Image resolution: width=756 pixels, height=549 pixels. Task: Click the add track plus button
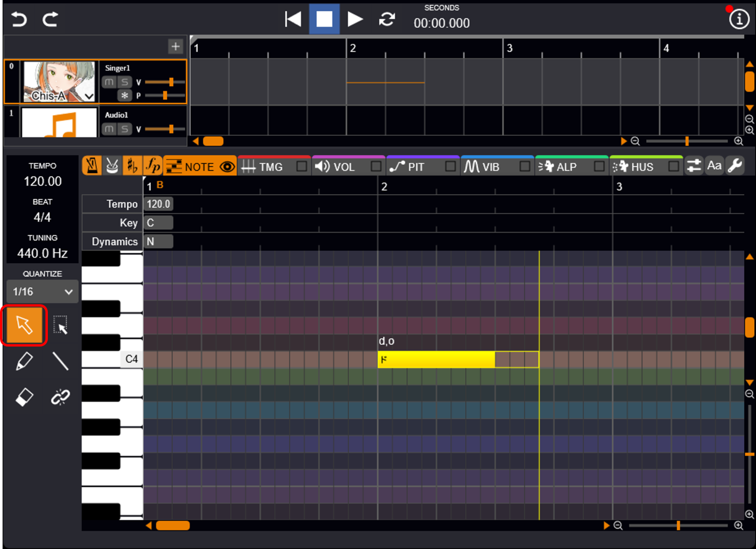coord(175,47)
